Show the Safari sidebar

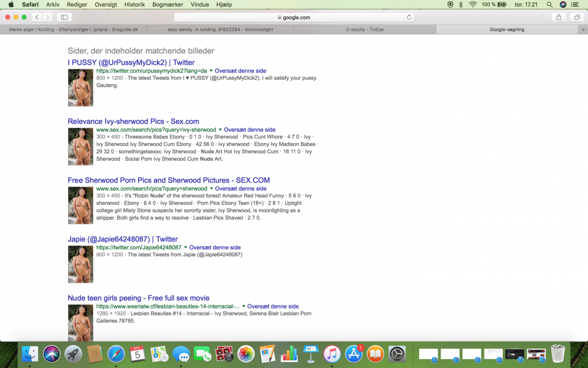click(64, 17)
